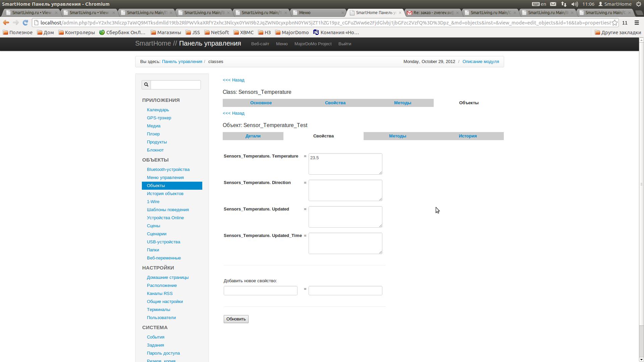Switch to the История object tab
Image resolution: width=644 pixels, height=362 pixels.
tap(468, 136)
